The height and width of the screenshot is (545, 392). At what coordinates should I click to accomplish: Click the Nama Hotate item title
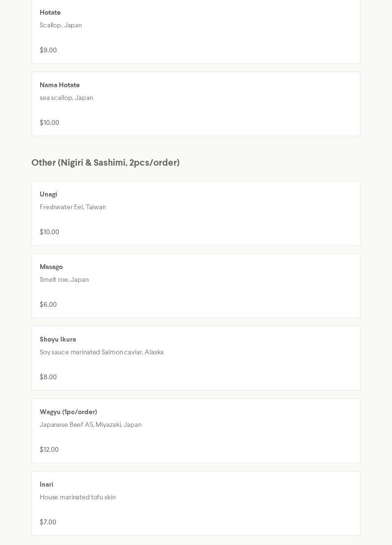tap(60, 85)
